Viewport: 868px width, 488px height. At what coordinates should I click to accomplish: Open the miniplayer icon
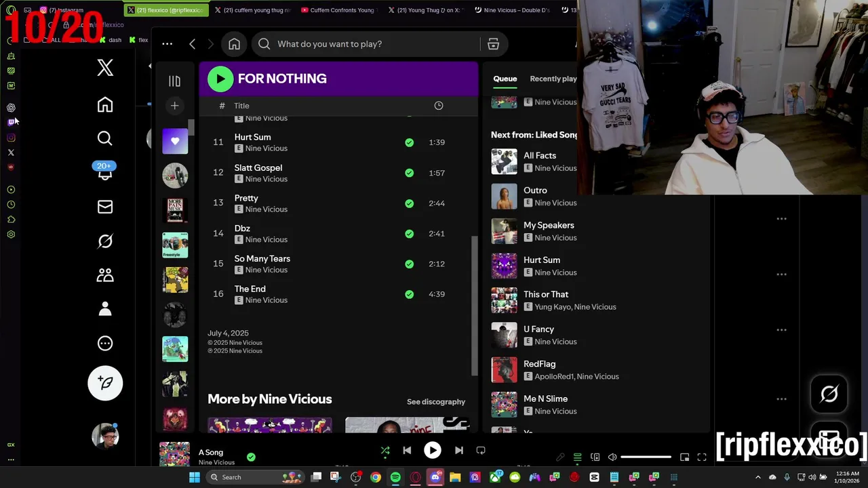click(684, 457)
